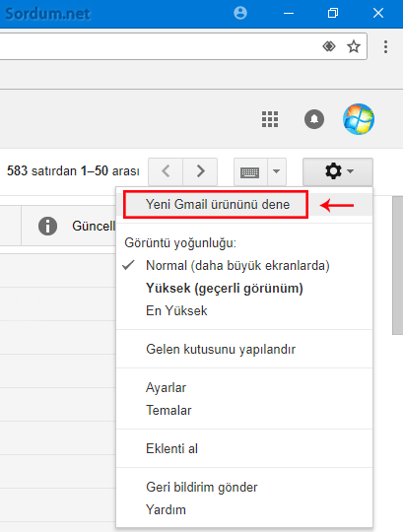
Task: Bookmark this page with the star icon
Action: click(354, 46)
